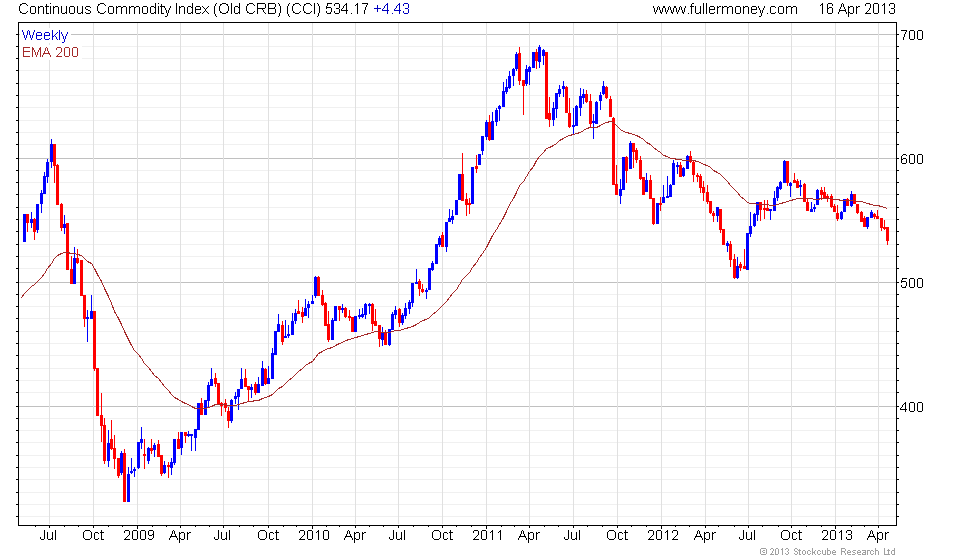This screenshot has width=980, height=560.
Task: Click the Oct label before 2009 on the axis
Action: tap(93, 536)
